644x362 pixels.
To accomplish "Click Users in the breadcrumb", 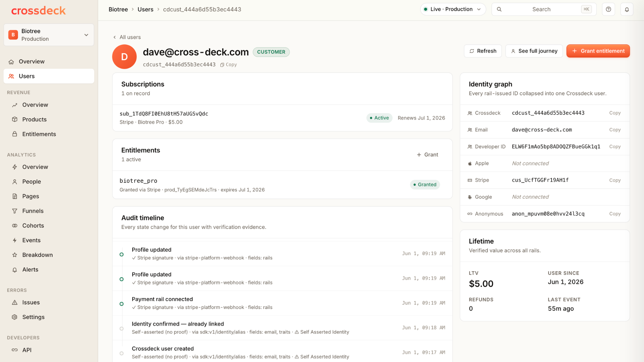I will pyautogui.click(x=145, y=9).
